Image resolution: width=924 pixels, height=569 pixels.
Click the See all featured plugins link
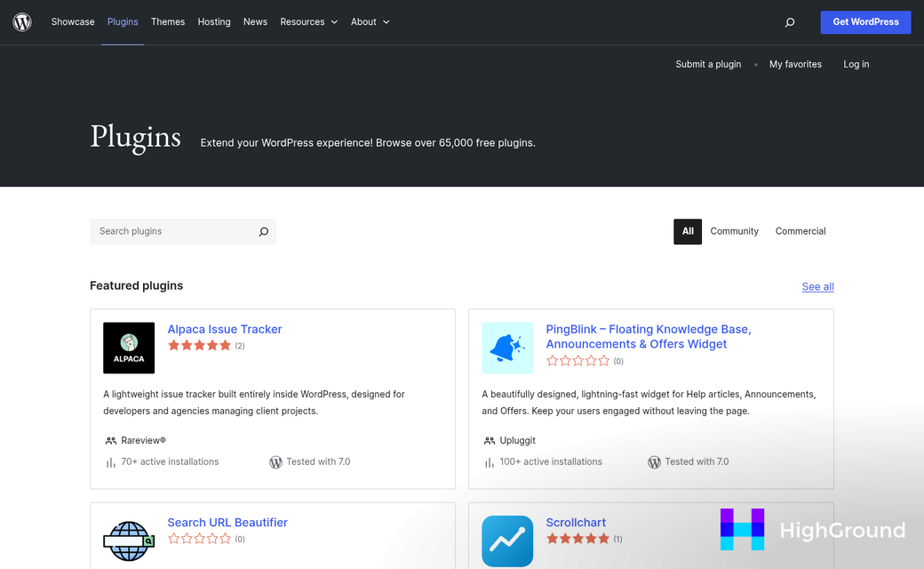click(x=818, y=286)
